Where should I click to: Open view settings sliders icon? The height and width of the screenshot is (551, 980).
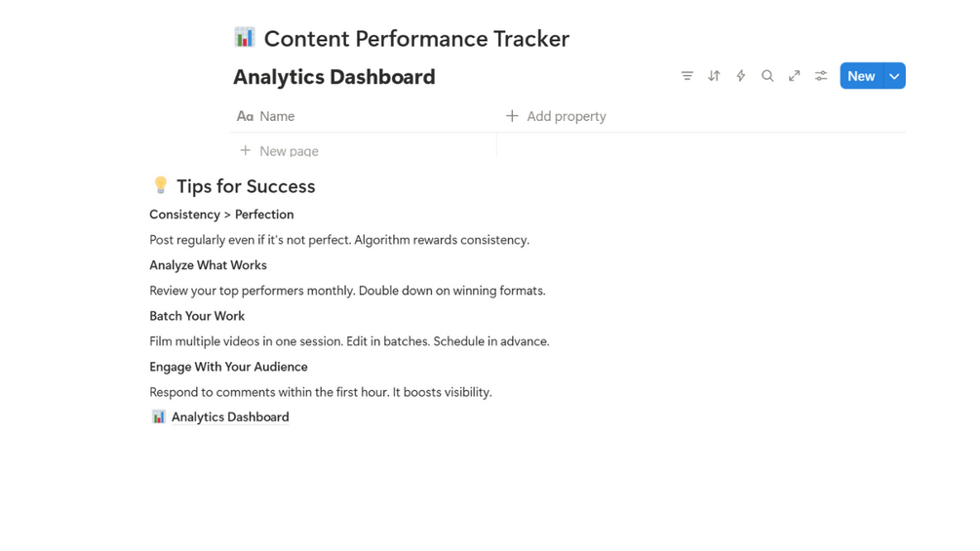[x=821, y=76]
